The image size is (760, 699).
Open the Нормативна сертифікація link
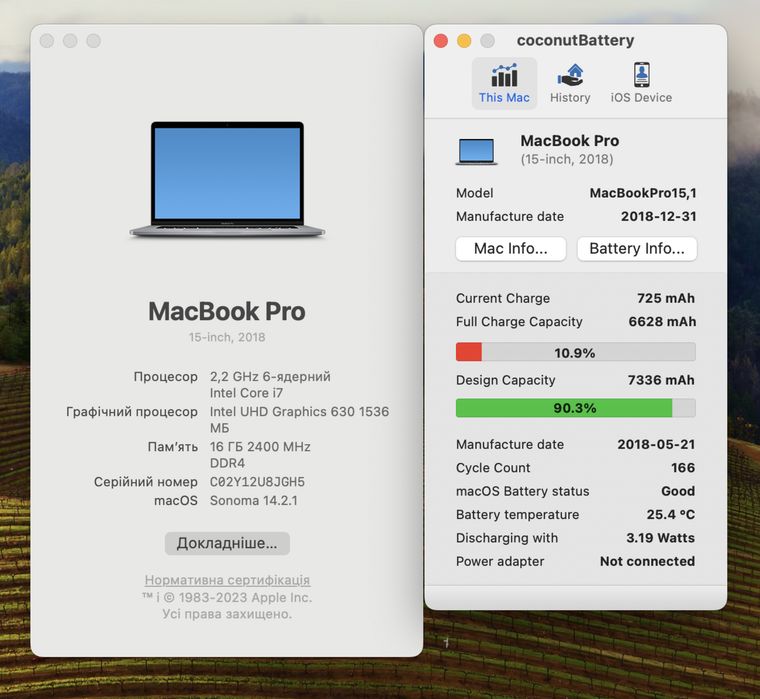[227, 580]
